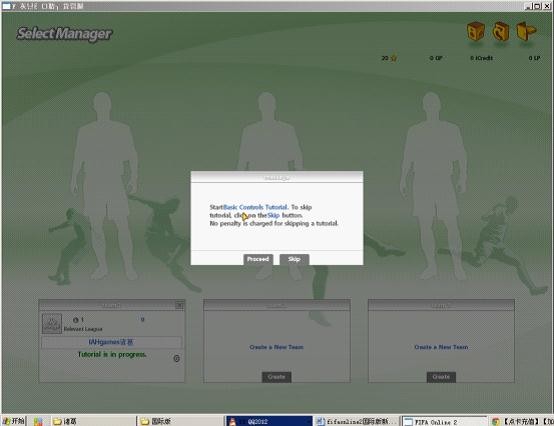
Task: Click Create in the right team slot
Action: (x=441, y=377)
